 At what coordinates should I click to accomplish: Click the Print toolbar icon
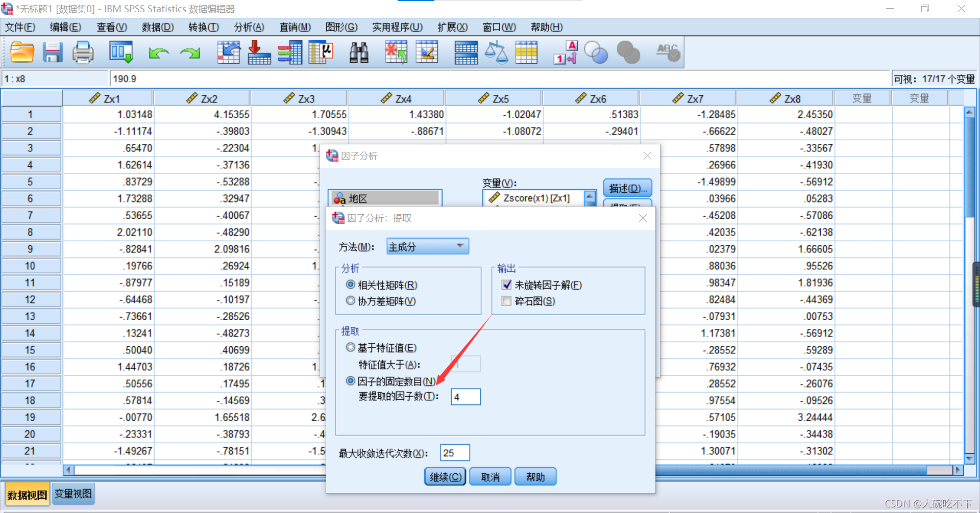click(83, 52)
